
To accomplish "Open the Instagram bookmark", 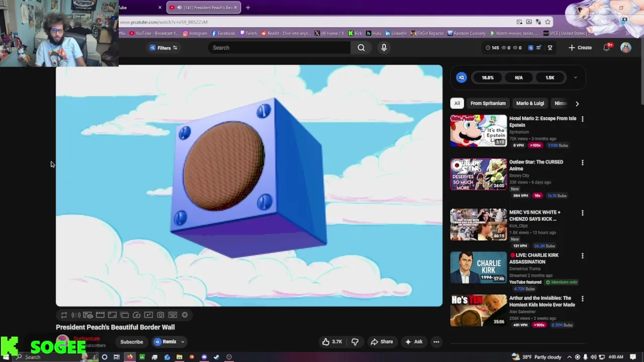I will [x=195, y=34].
